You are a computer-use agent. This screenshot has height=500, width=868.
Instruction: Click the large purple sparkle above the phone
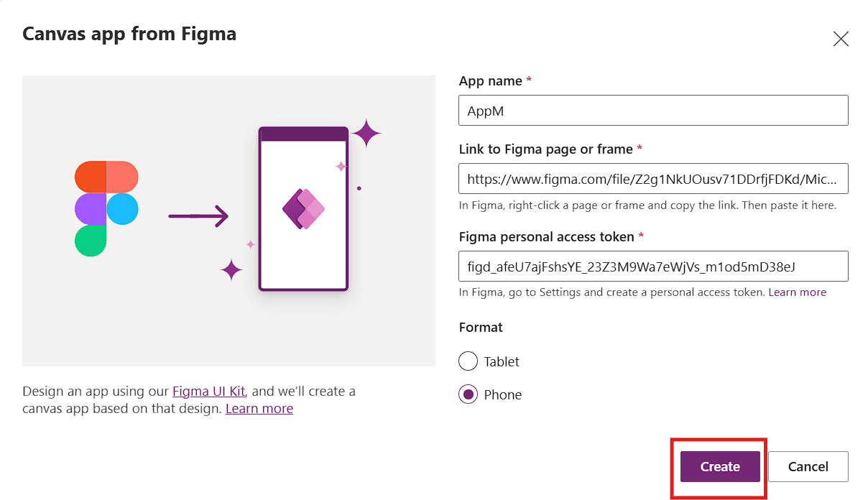coord(366,134)
